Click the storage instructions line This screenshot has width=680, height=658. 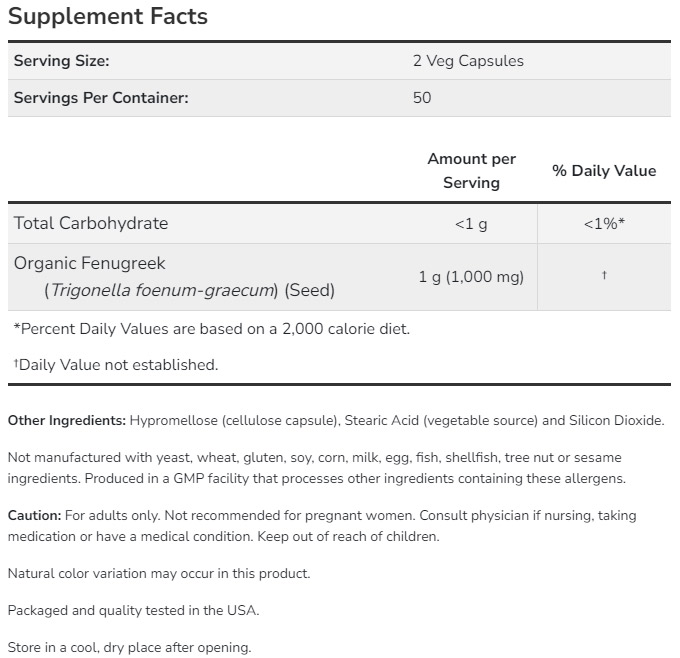(129, 647)
